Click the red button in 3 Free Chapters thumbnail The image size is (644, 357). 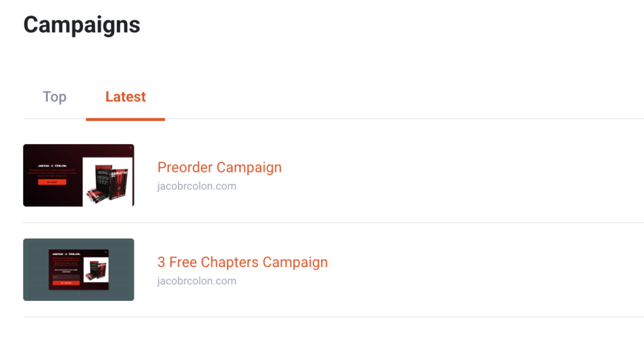[x=67, y=283]
